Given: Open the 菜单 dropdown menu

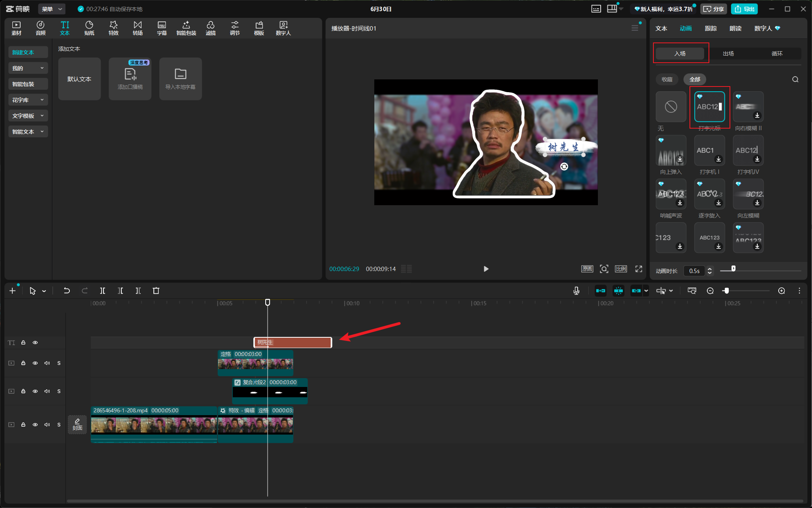Looking at the screenshot, I should 52,9.
